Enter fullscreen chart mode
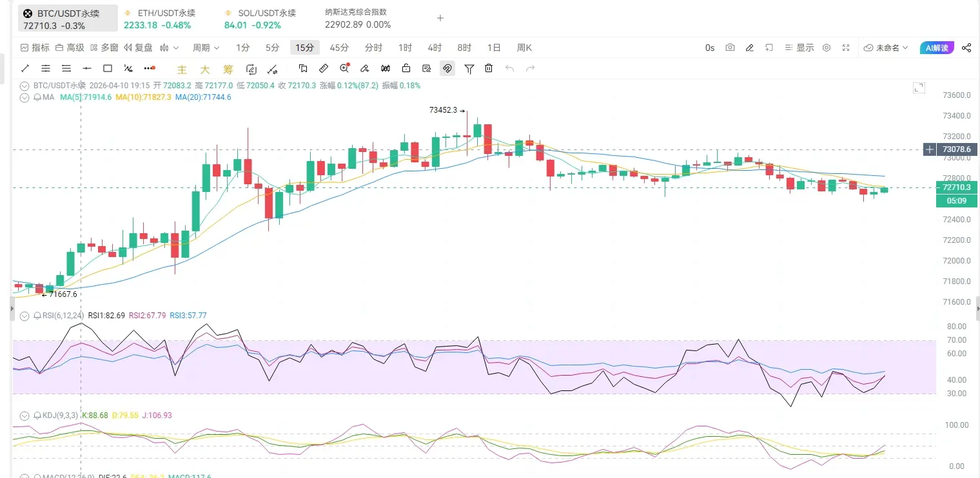 (846, 48)
